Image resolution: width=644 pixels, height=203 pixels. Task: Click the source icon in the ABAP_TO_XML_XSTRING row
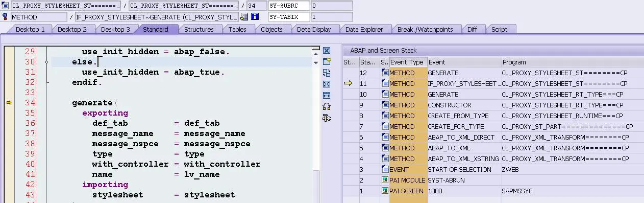click(385, 159)
